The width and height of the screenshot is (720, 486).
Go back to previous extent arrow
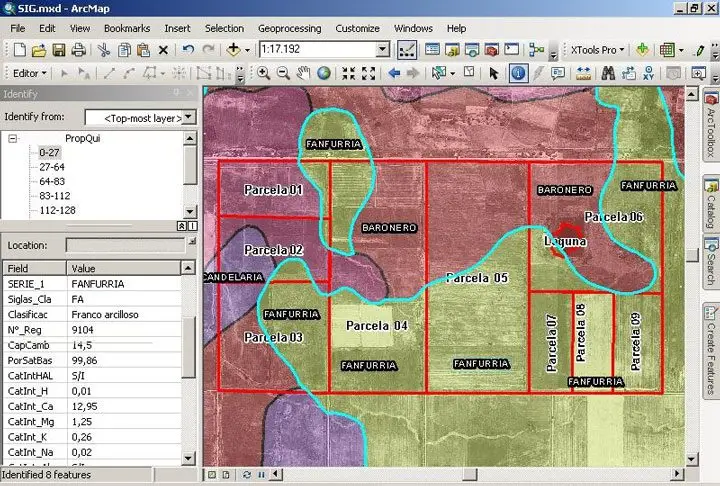tap(393, 73)
